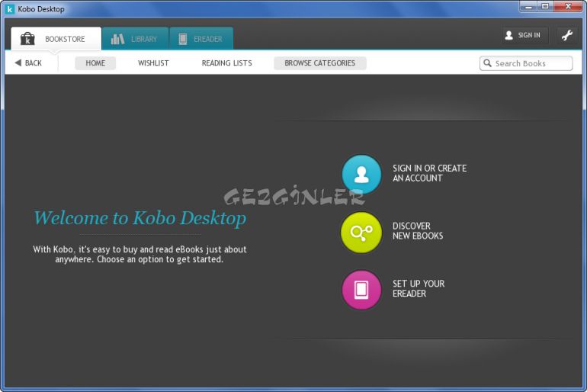Close the Kobo Desktop window

click(568, 6)
